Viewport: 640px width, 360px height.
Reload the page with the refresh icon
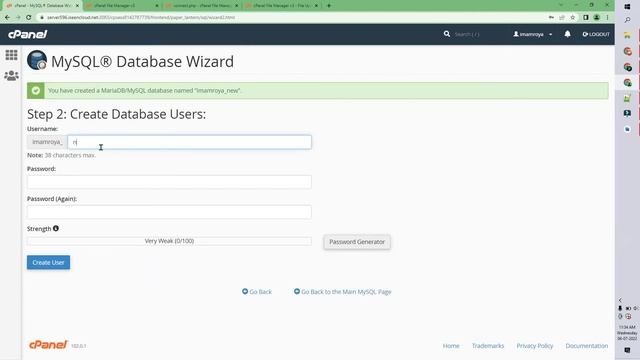click(29, 18)
